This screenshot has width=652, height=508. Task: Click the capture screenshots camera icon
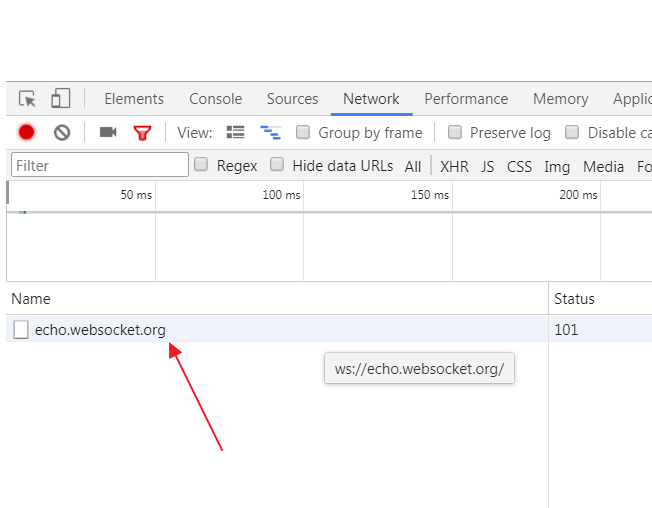tap(108, 133)
